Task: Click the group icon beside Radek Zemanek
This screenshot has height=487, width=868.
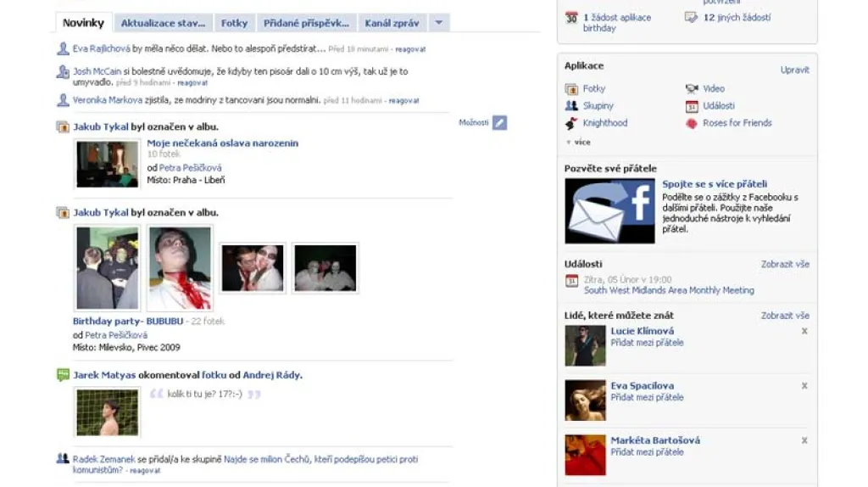Action: [63, 458]
